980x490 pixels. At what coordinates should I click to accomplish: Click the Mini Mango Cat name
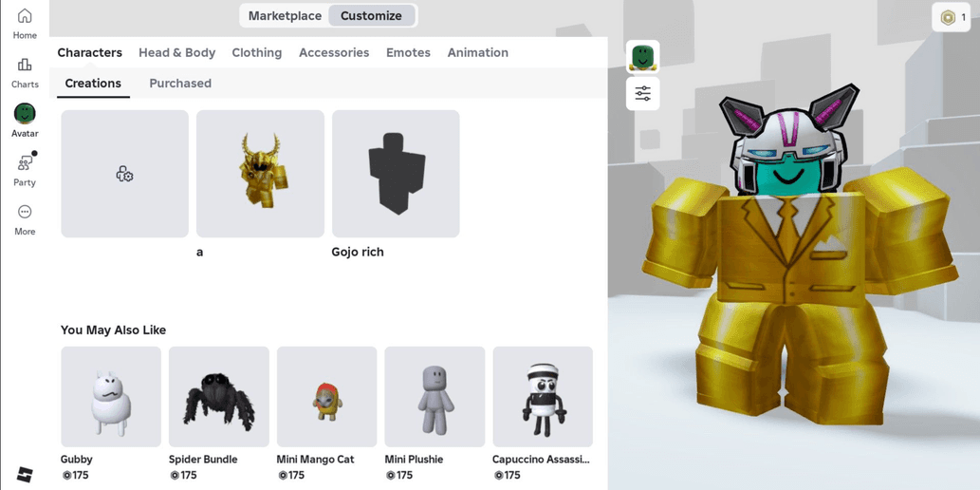coord(316,460)
